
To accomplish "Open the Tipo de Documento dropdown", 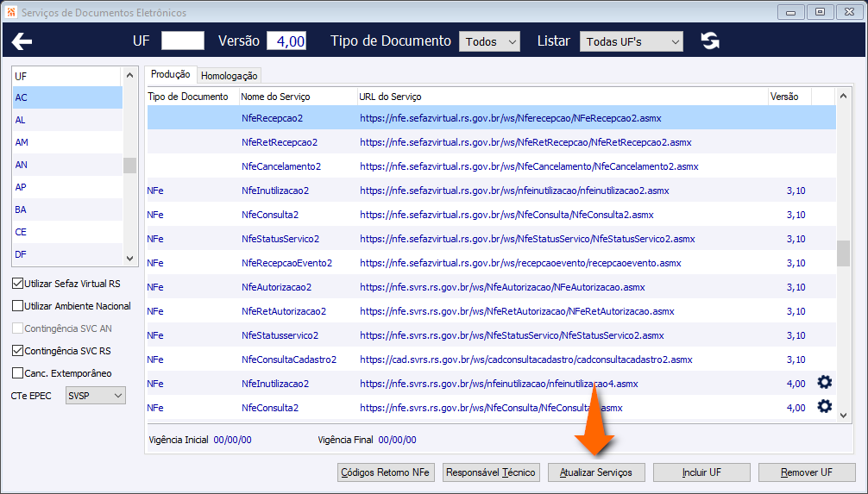I will (x=489, y=41).
